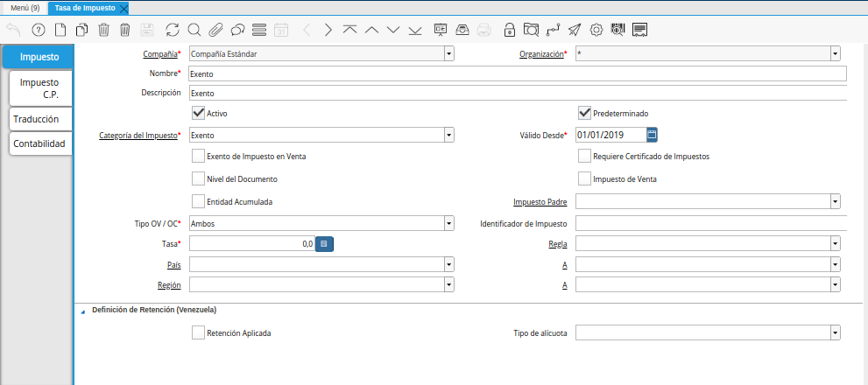Click the Descripción text field
Screen dimensions: 868x385
coord(517,93)
